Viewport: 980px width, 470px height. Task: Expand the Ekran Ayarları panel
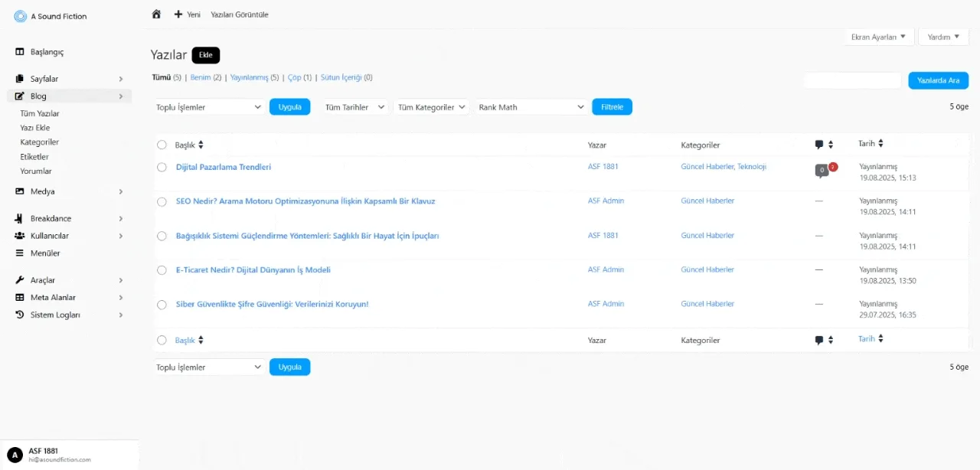pyautogui.click(x=878, y=37)
